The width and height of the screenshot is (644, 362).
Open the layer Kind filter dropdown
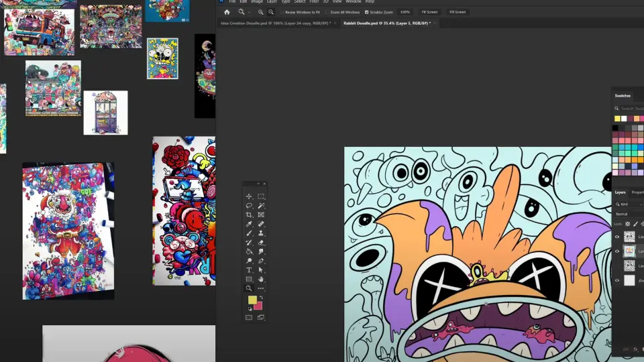629,204
